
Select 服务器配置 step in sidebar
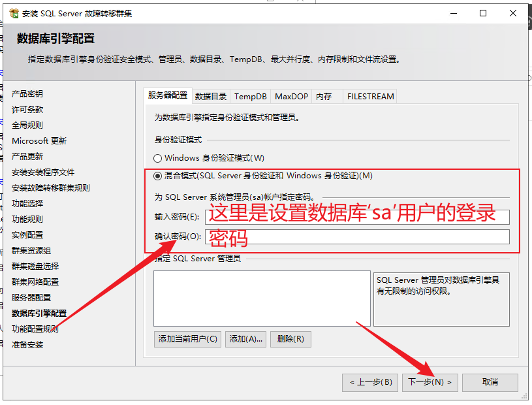tap(31, 298)
